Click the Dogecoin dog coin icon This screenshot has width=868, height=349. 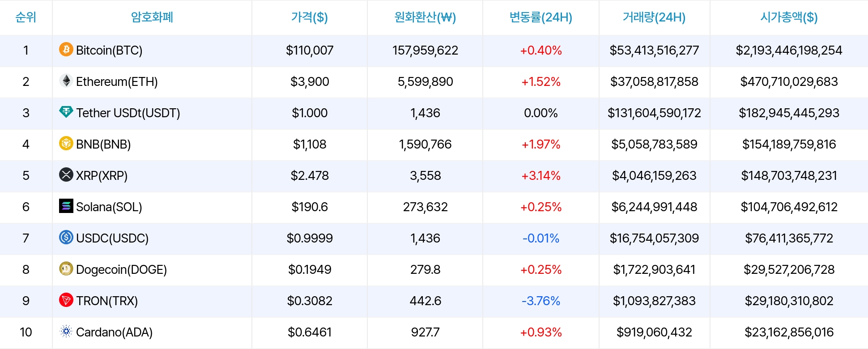pyautogui.click(x=66, y=268)
